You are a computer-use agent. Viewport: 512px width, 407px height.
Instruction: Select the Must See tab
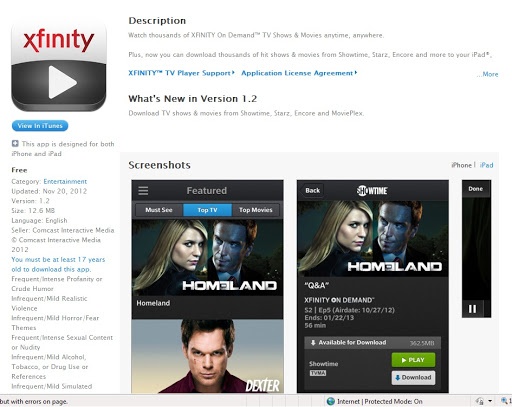tap(159, 210)
